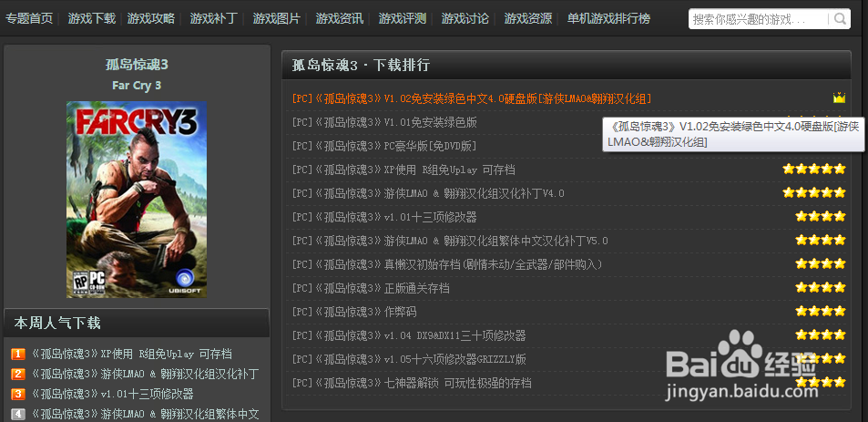The height and width of the screenshot is (422, 868).
Task: Open XP使用 R组免Uplay 可存档 link in ranking list
Action: click(x=403, y=170)
